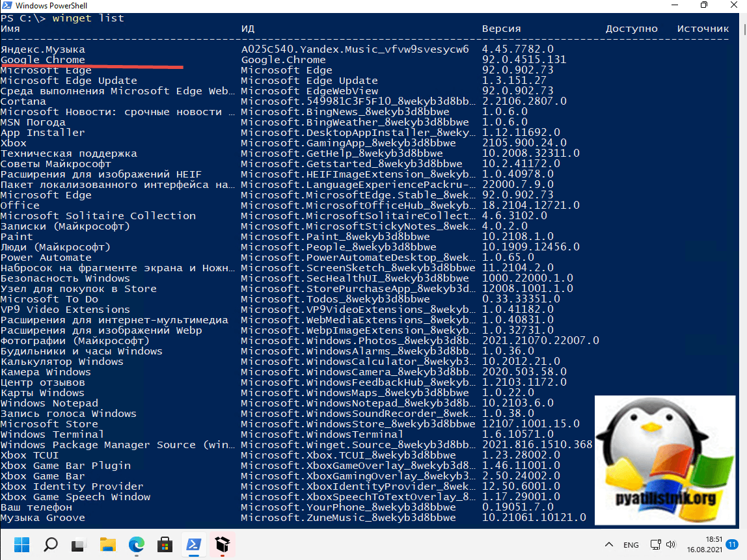The image size is (747, 560).
Task: Open the ENG input language switcher
Action: pyautogui.click(x=631, y=544)
